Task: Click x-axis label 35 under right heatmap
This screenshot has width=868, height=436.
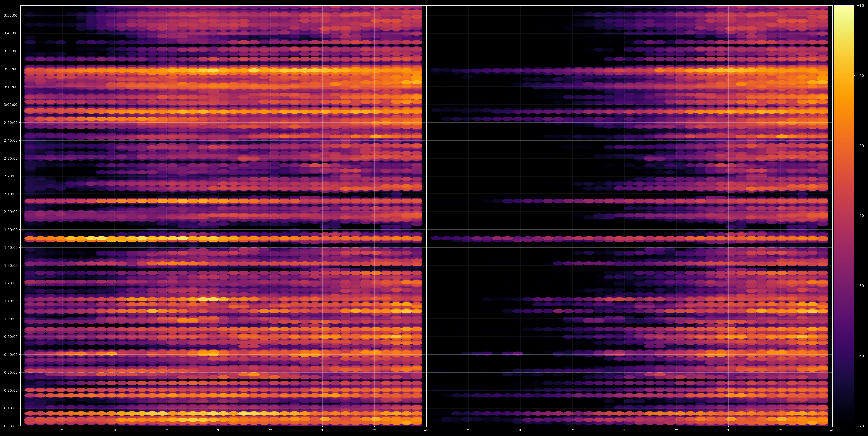Action: 780,430
